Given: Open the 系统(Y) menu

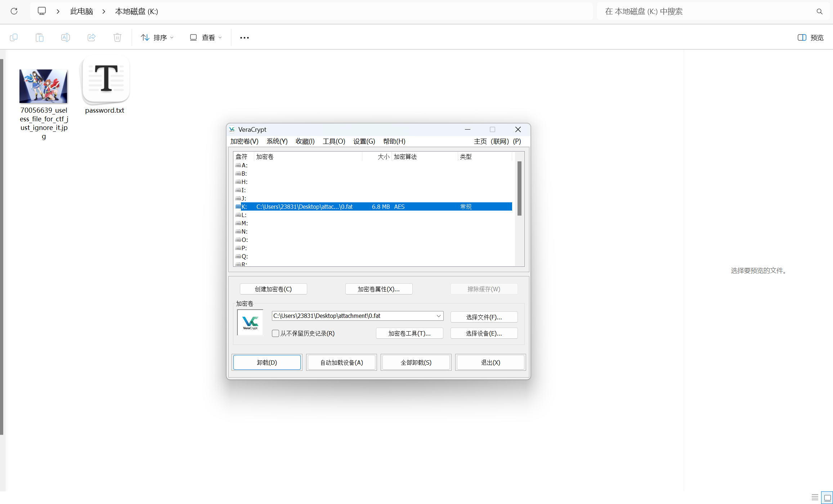Looking at the screenshot, I should tap(277, 141).
